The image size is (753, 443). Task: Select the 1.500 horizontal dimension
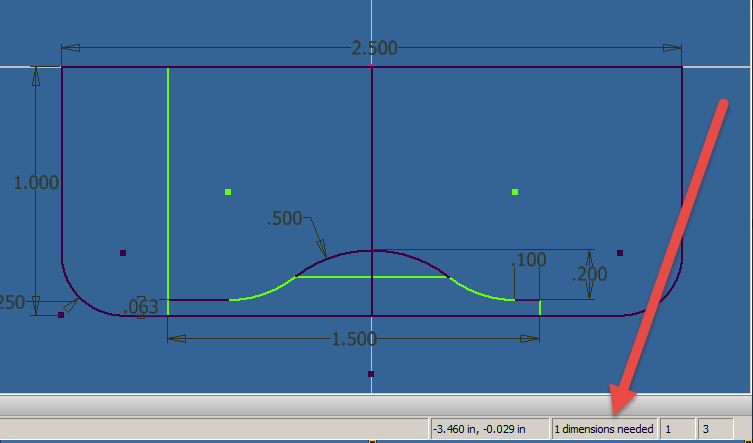click(x=354, y=339)
